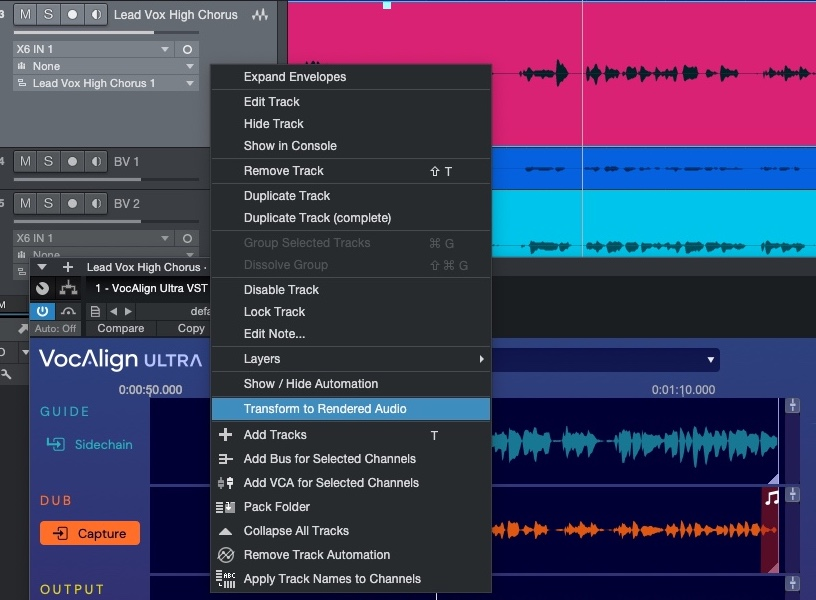The image size is (816, 600).
Task: Toggle VocAlign plugin power bypass button
Action: (42, 311)
